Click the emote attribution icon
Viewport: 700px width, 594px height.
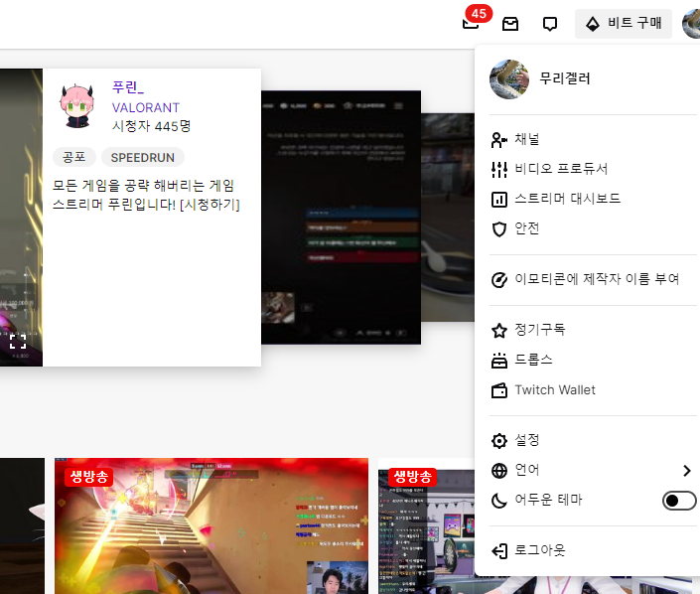pos(499,280)
